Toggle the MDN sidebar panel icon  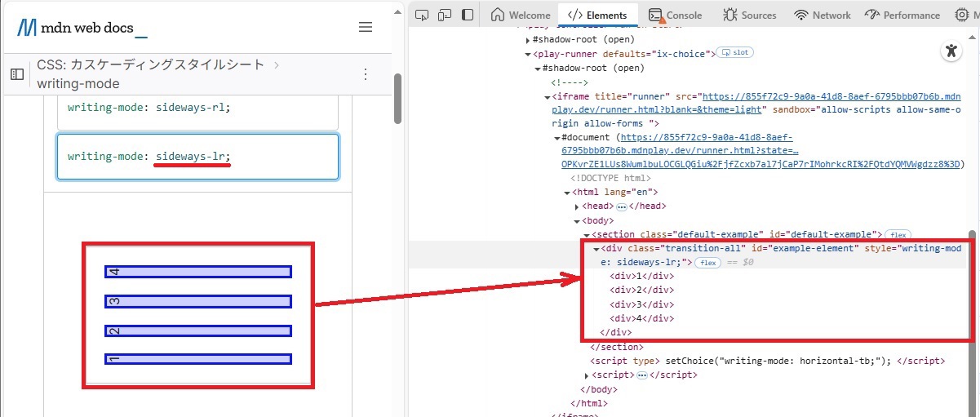pyautogui.click(x=17, y=73)
